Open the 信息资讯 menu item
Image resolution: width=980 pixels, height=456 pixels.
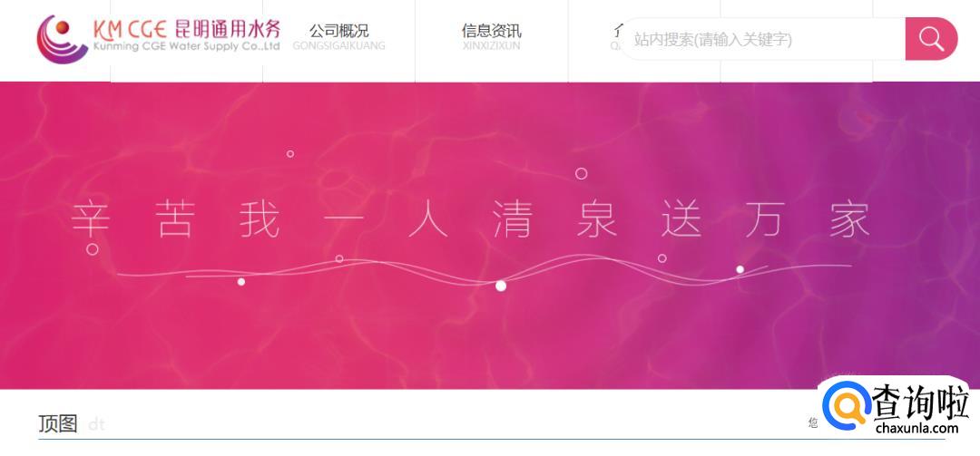(x=491, y=36)
